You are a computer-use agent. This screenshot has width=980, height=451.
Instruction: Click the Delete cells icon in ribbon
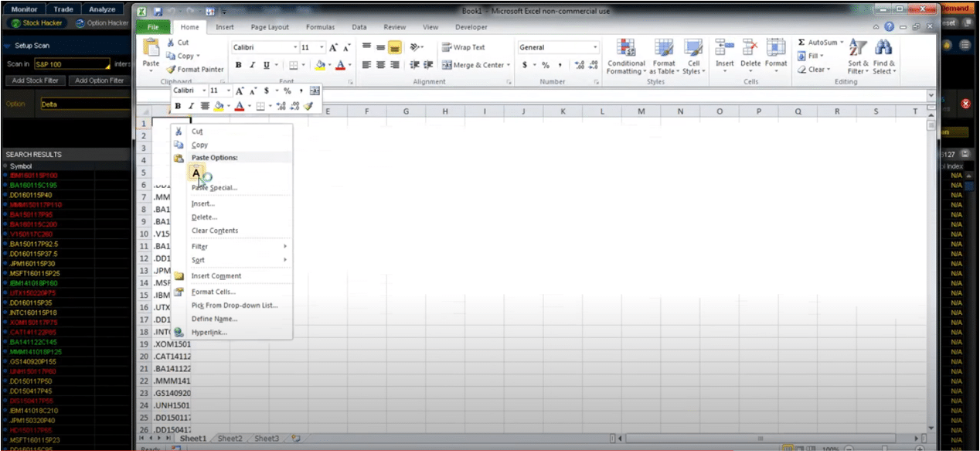(750, 48)
